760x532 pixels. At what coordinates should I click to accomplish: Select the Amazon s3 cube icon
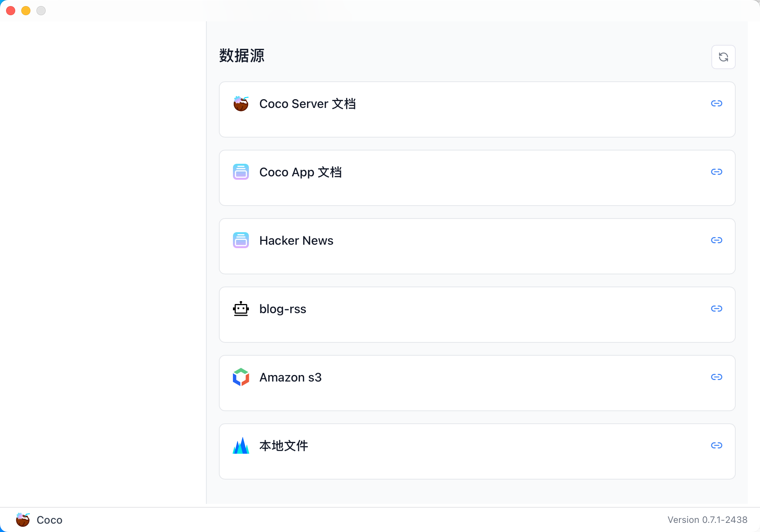pos(240,377)
